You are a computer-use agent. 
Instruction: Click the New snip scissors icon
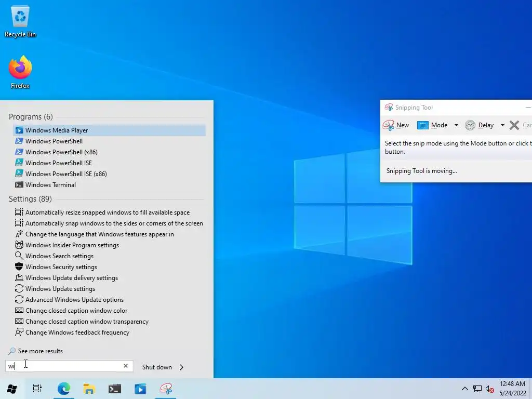(x=388, y=125)
